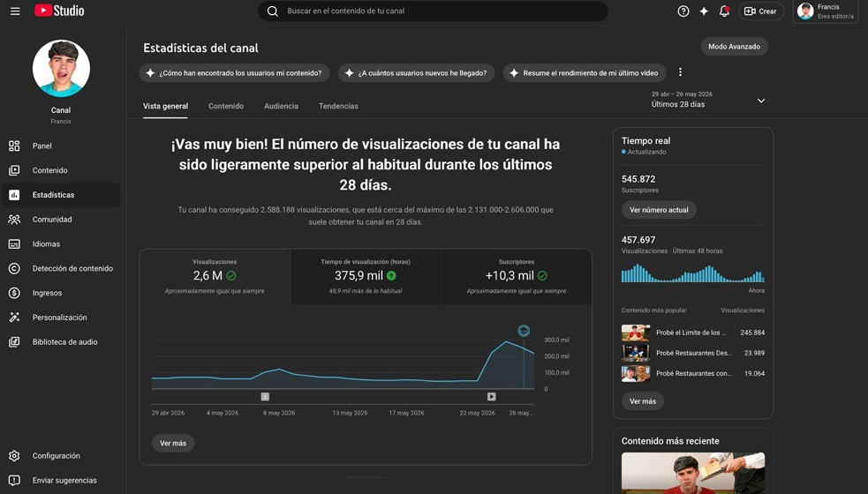Click Ver más under the main chart
Image resolution: width=868 pixels, height=494 pixels.
coord(173,443)
